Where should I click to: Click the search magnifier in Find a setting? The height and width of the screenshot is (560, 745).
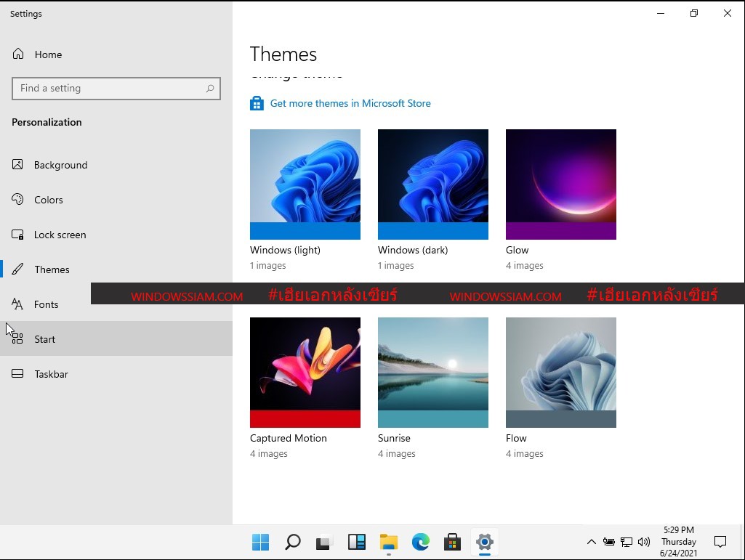click(210, 89)
